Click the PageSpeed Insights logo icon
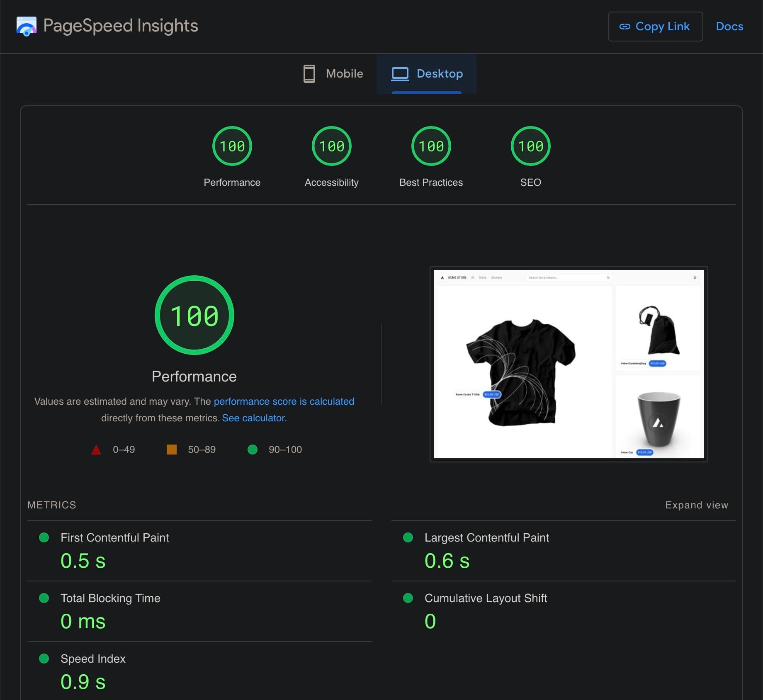Image resolution: width=763 pixels, height=700 pixels. point(26,26)
